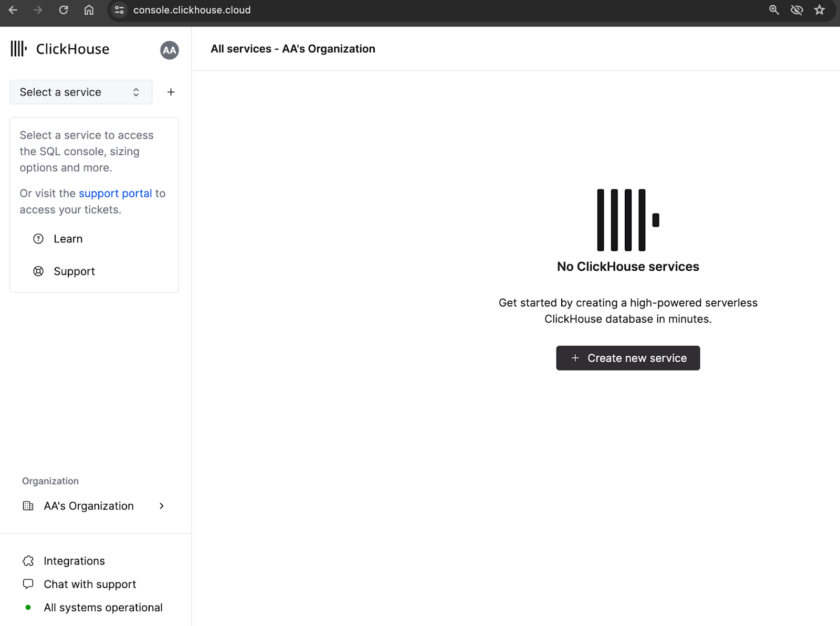The height and width of the screenshot is (626, 840).
Task: Expand AA's Organization with the chevron
Action: coord(161,506)
